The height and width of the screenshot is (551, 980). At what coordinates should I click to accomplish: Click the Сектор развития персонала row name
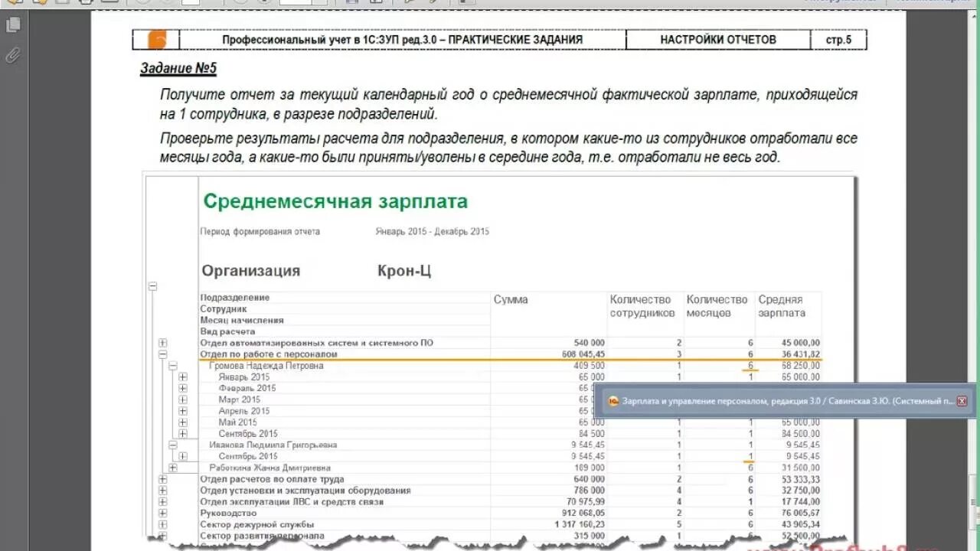pyautogui.click(x=262, y=536)
